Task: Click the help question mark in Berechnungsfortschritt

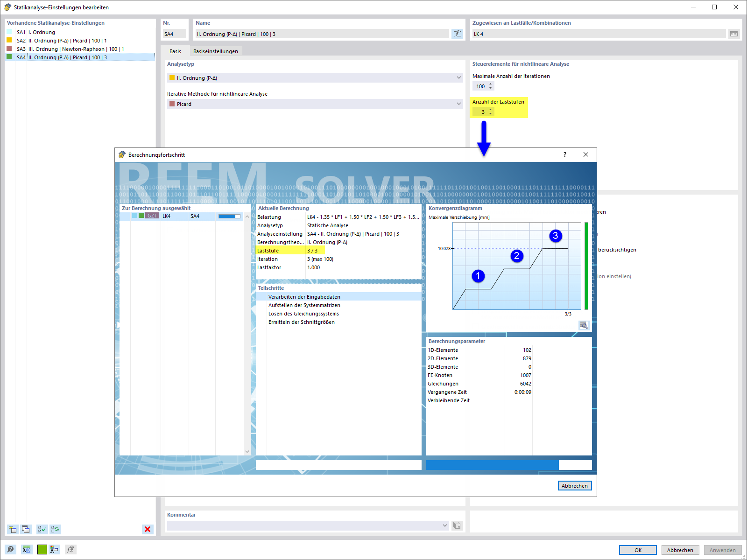Action: [565, 154]
